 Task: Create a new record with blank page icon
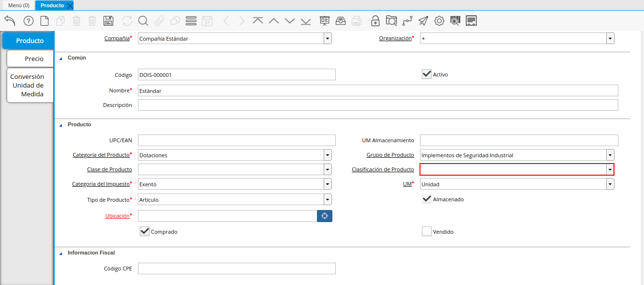[45, 21]
